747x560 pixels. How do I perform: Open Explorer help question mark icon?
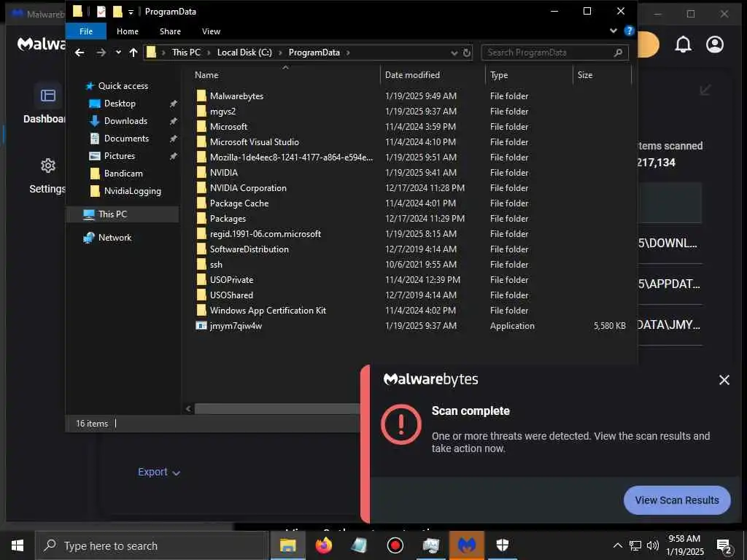[x=629, y=31]
